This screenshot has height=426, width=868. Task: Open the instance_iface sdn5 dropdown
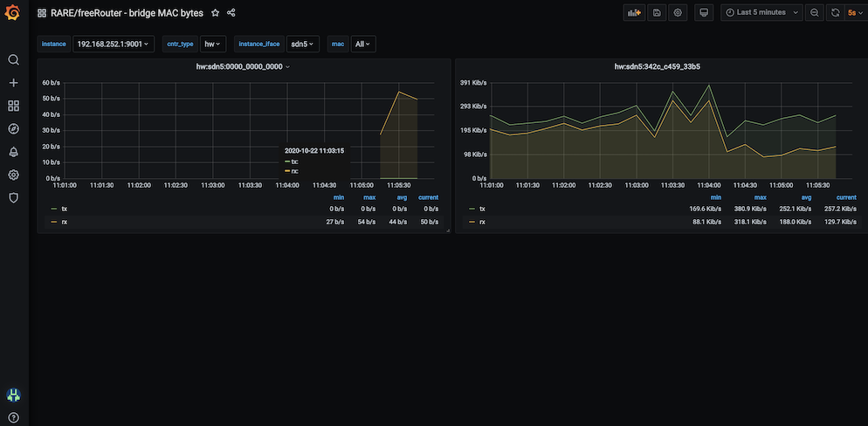click(x=302, y=44)
